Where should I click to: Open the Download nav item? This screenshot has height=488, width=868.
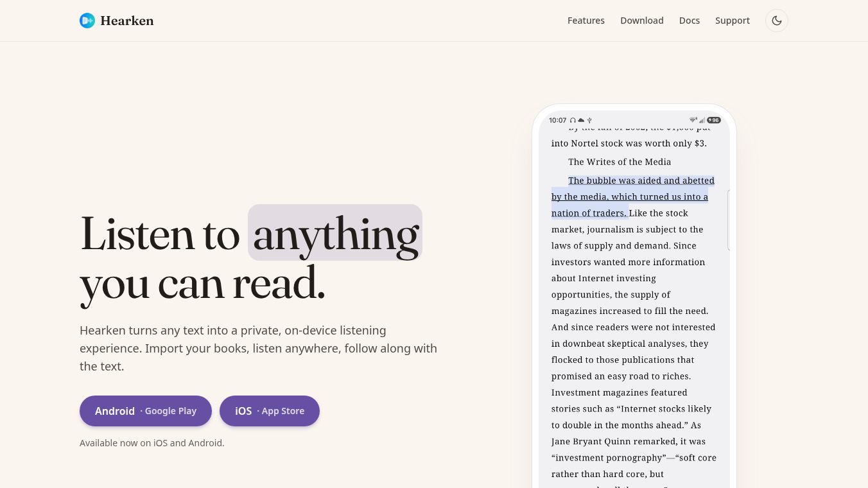click(x=642, y=21)
